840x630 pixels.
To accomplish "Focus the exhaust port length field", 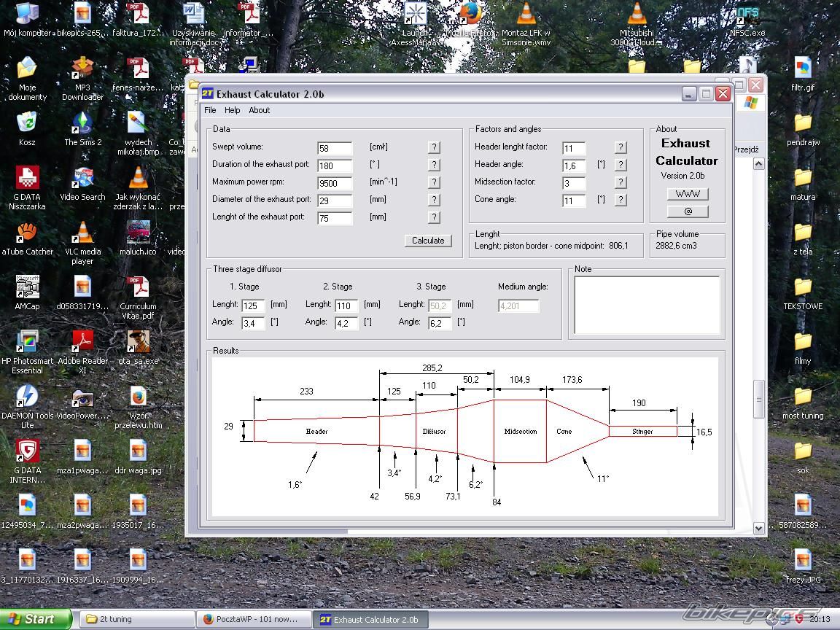I will pos(335,218).
